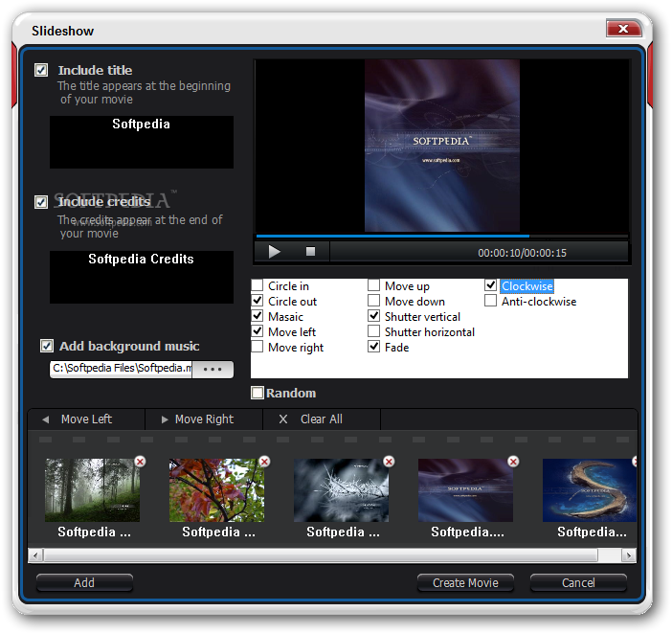Image resolution: width=672 pixels, height=634 pixels.
Task: Select the frosty branch slide thumbnail
Action: click(x=341, y=490)
